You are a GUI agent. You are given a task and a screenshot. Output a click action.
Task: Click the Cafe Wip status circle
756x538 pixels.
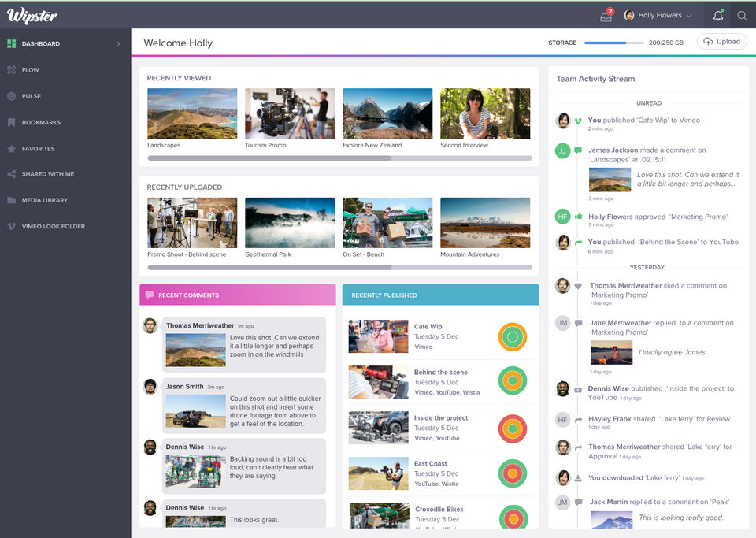pyautogui.click(x=513, y=337)
